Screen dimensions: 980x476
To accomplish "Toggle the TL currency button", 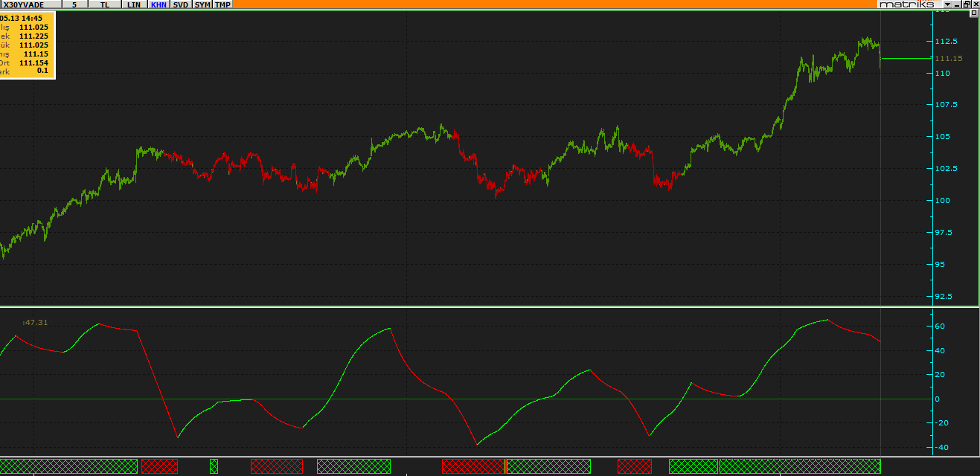I will (x=104, y=4).
